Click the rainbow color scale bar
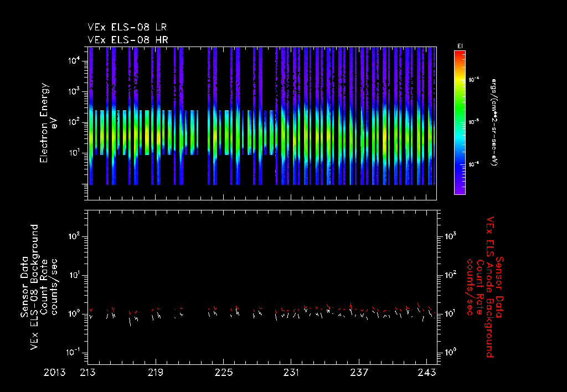 tap(460, 122)
